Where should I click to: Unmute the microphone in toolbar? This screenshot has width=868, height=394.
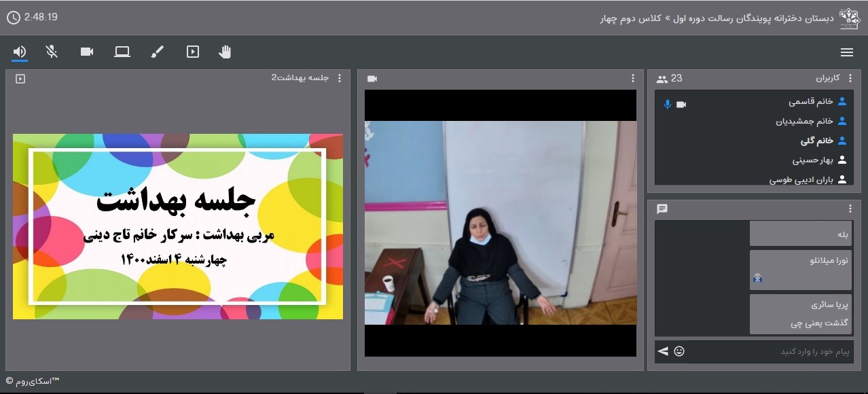coord(52,52)
